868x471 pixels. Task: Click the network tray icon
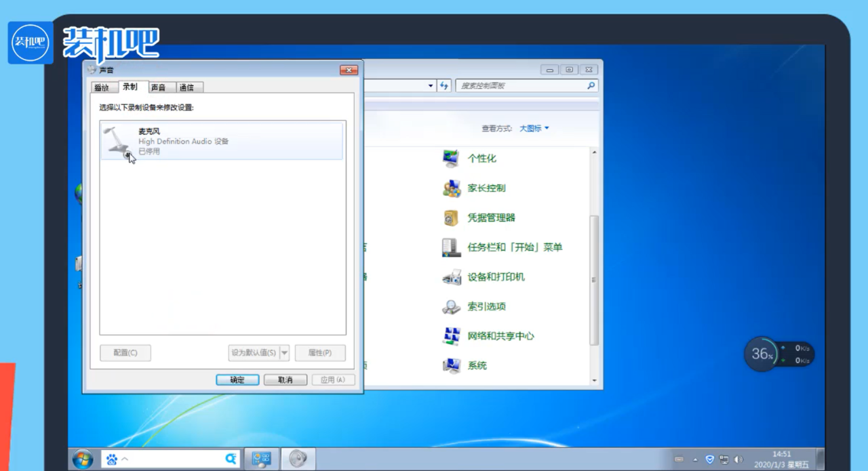tap(724, 459)
